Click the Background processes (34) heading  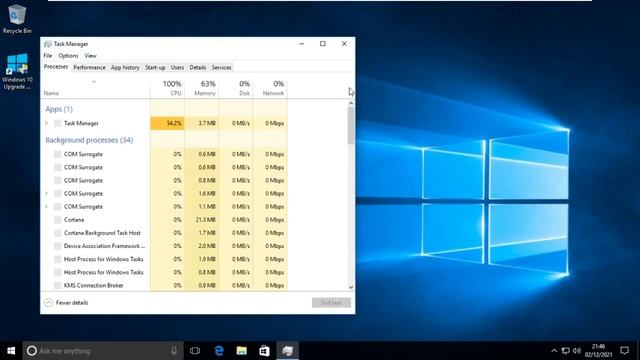pyautogui.click(x=89, y=140)
